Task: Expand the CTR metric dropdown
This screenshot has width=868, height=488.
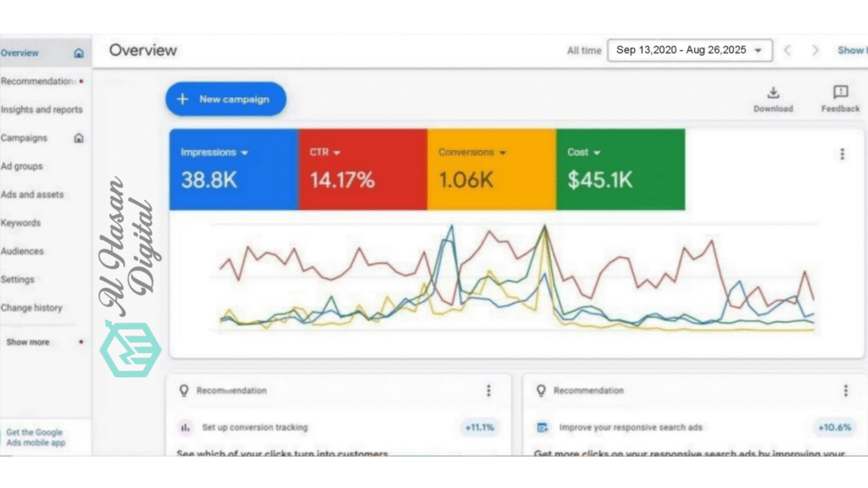Action: [x=337, y=153]
